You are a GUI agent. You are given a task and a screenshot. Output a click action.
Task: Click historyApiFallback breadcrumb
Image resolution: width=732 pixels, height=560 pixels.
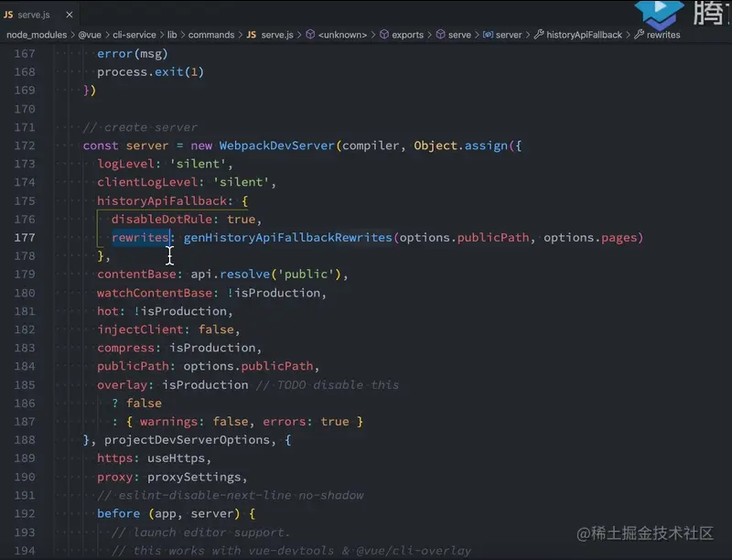pos(584,35)
